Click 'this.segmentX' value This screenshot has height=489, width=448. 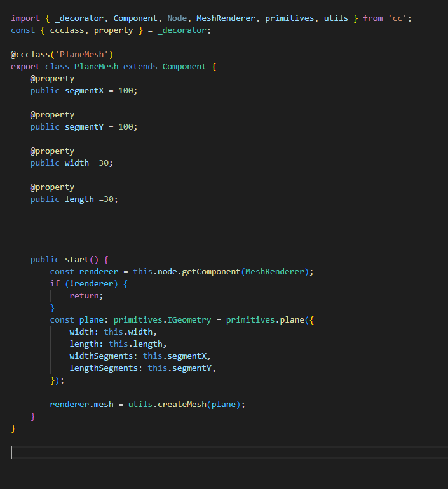[x=175, y=356]
